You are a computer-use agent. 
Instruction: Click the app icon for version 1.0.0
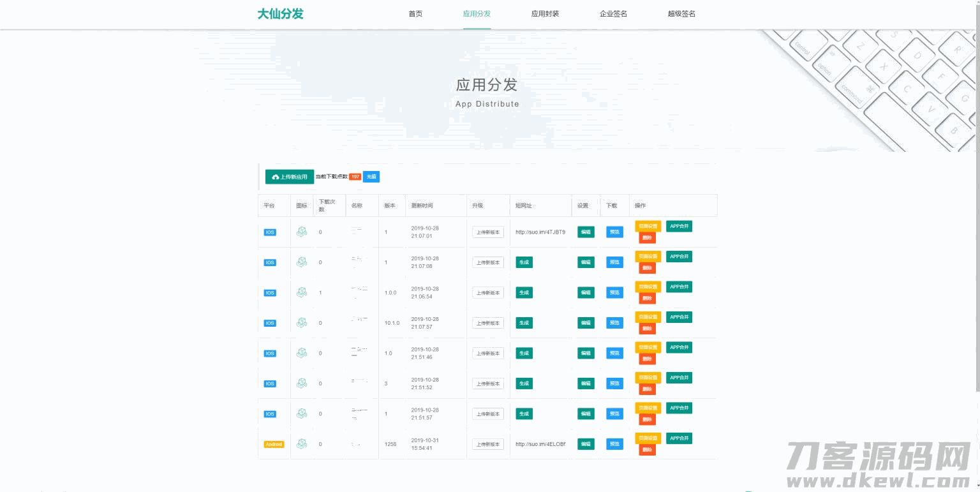click(x=302, y=292)
